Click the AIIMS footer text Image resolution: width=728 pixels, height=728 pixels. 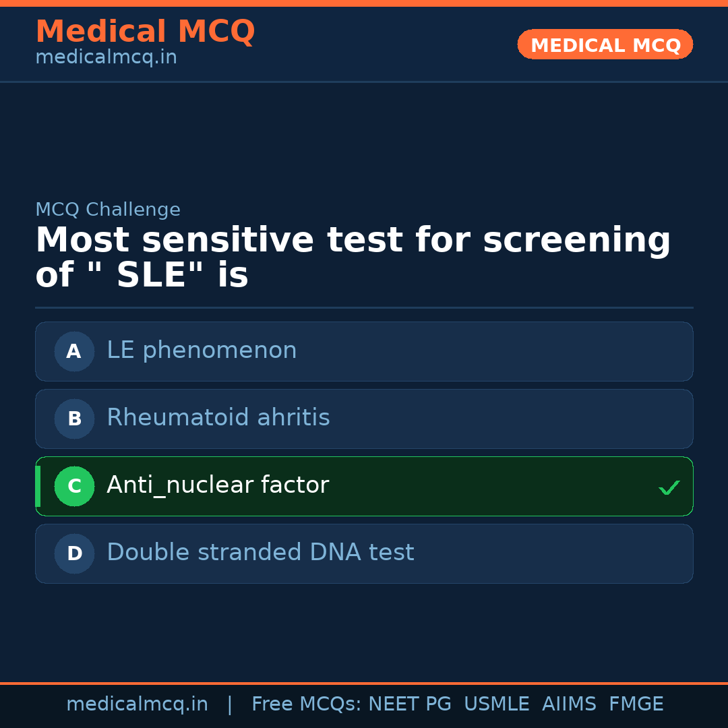[x=570, y=703]
